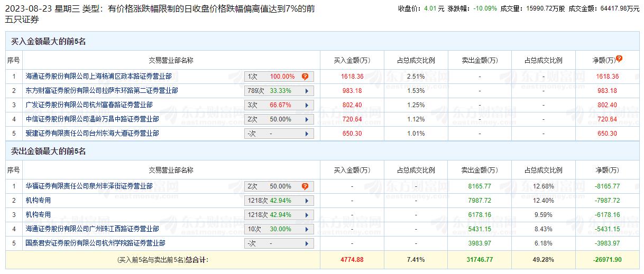Viewport: 644px width, 274px height.
Task: Click first 机构专用 entry in sell table
Action: (x=38, y=201)
